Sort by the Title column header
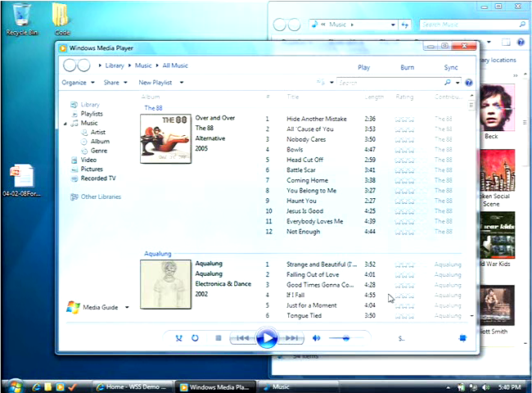The image size is (532, 393). click(293, 97)
